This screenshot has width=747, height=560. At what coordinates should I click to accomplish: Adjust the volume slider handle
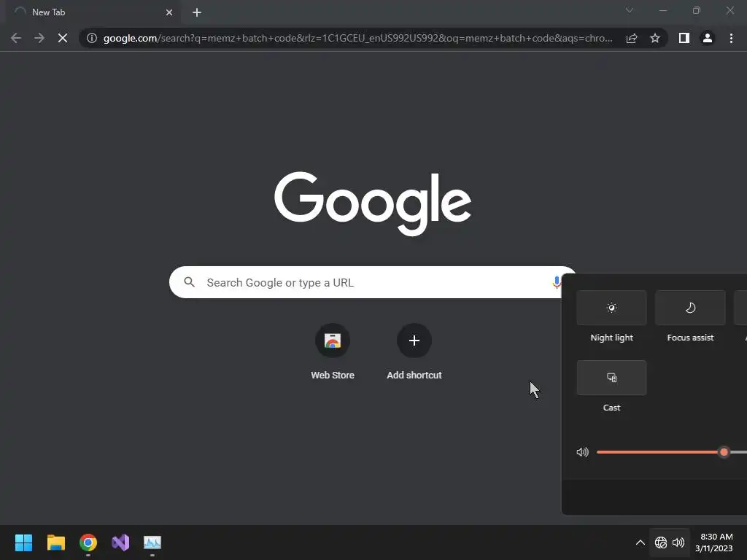(724, 452)
